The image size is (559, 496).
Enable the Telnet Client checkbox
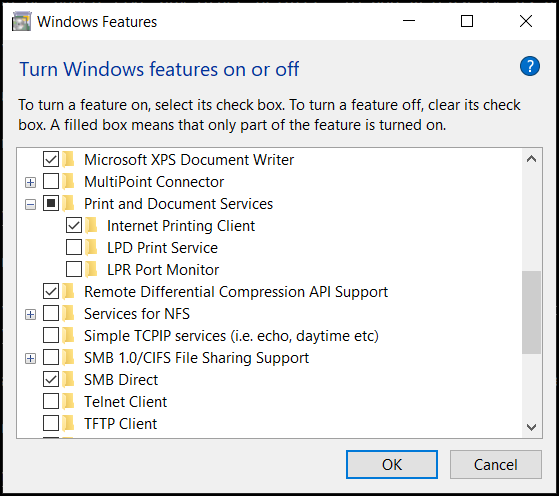pos(51,402)
